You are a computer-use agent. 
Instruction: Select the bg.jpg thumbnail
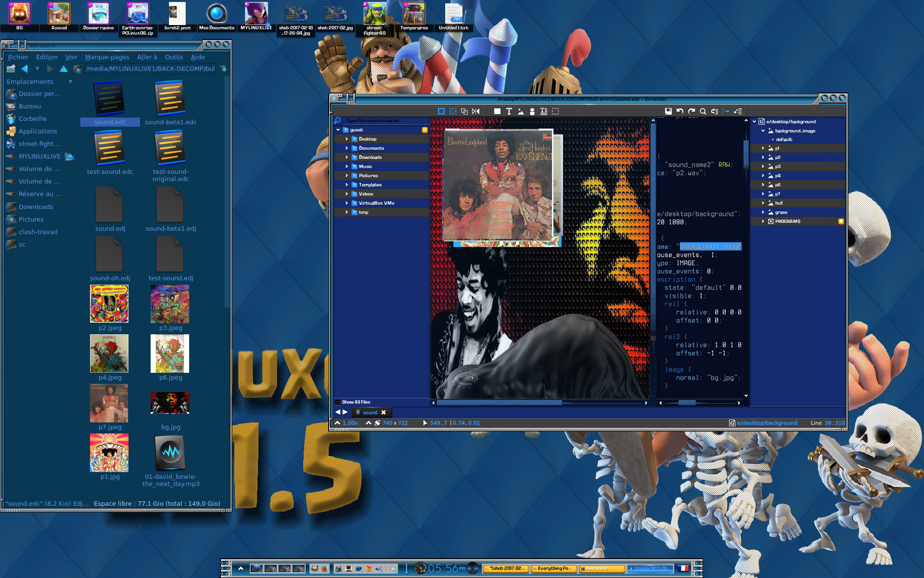(x=170, y=403)
